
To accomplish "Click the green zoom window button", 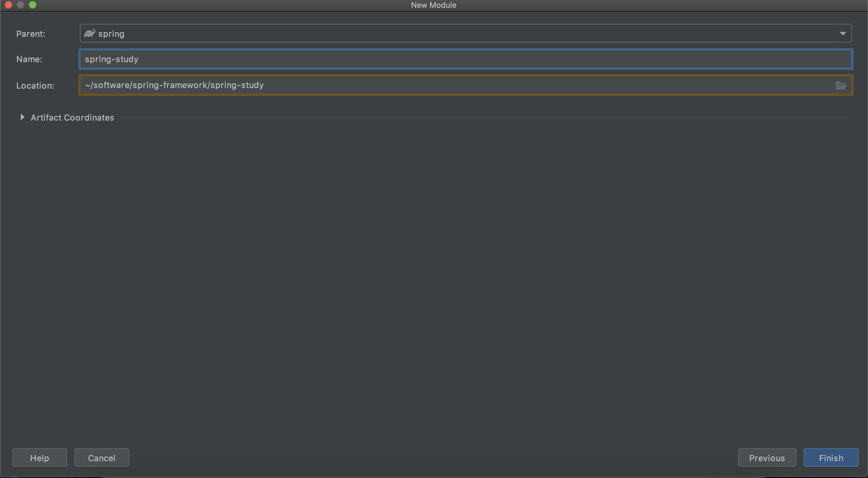I will (x=33, y=5).
